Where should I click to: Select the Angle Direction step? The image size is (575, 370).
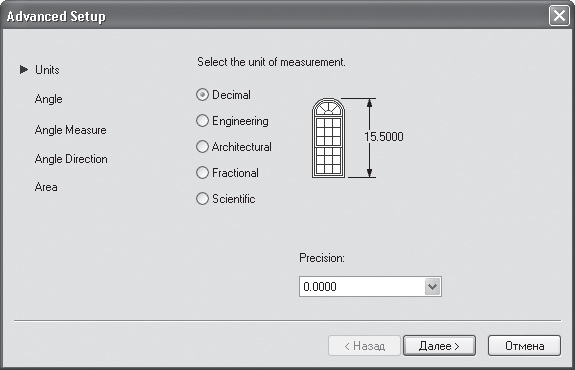tap(71, 159)
